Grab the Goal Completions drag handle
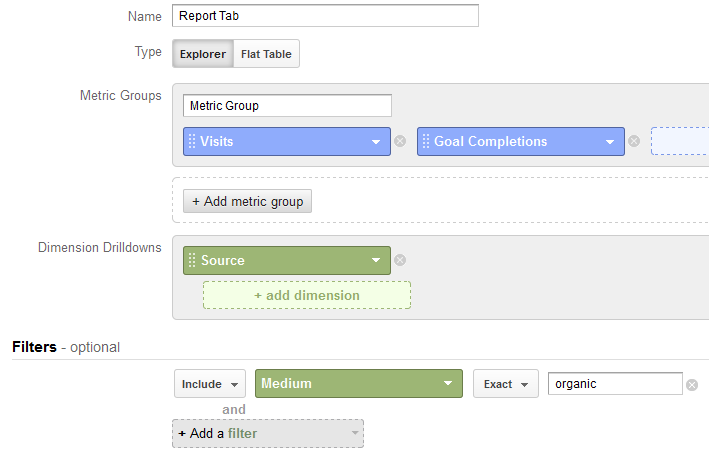 coord(426,142)
